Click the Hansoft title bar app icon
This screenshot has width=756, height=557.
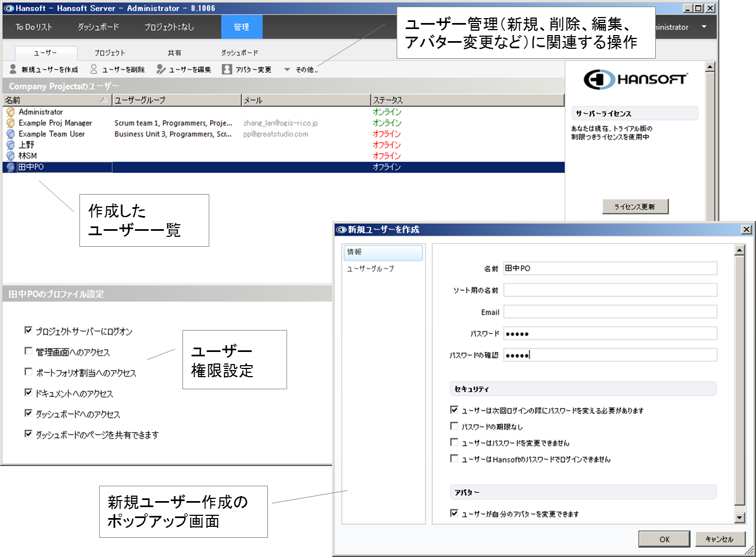coord(9,8)
